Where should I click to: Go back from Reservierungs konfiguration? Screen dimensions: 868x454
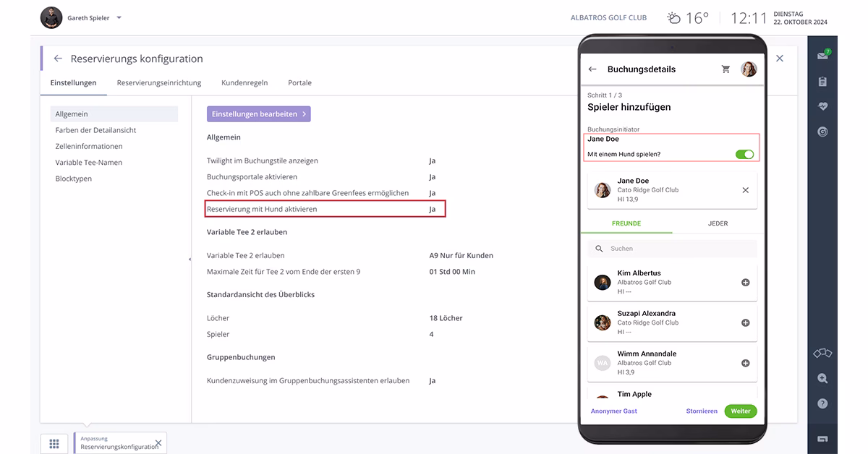point(58,59)
